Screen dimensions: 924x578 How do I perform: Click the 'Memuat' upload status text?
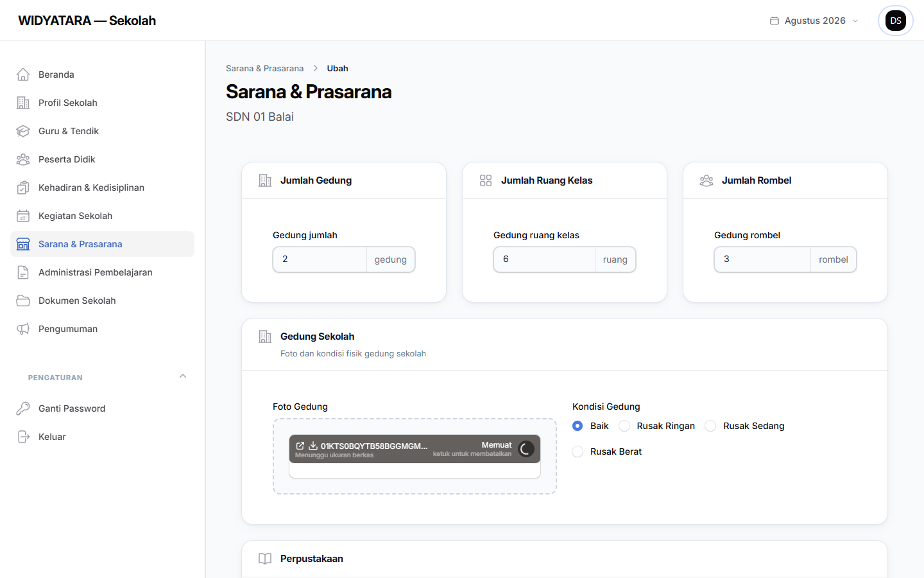(x=497, y=444)
